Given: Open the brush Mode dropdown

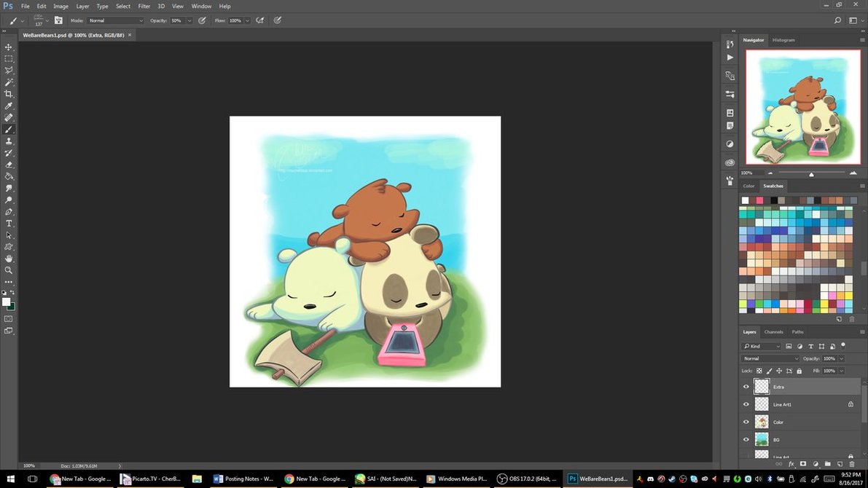Looking at the screenshot, I should click(115, 20).
